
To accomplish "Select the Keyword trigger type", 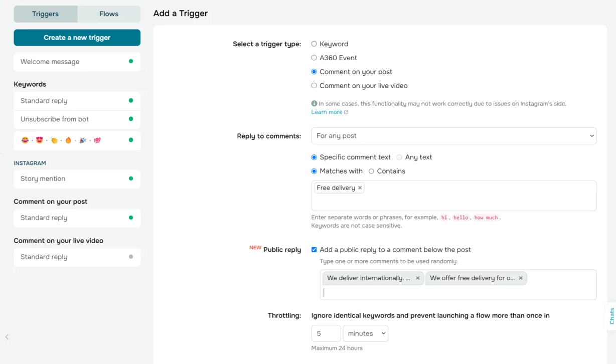I will [x=314, y=44].
